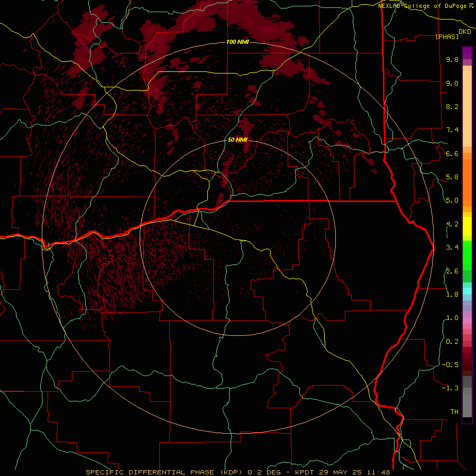Click the 100 NMI range ring label
Viewport: 476px width, 476px height.
[x=237, y=42]
